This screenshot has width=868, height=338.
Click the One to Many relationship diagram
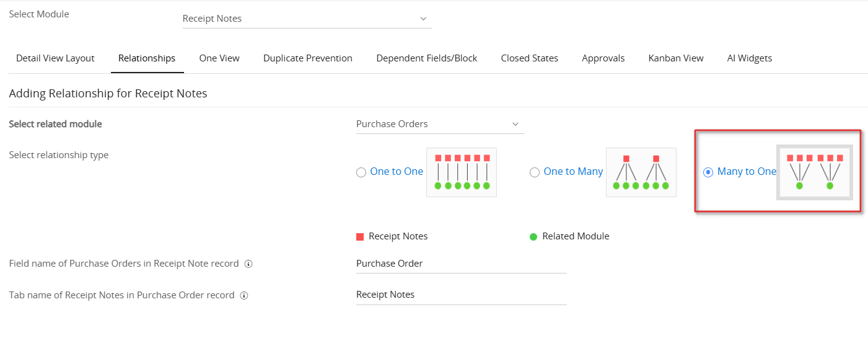click(x=641, y=172)
